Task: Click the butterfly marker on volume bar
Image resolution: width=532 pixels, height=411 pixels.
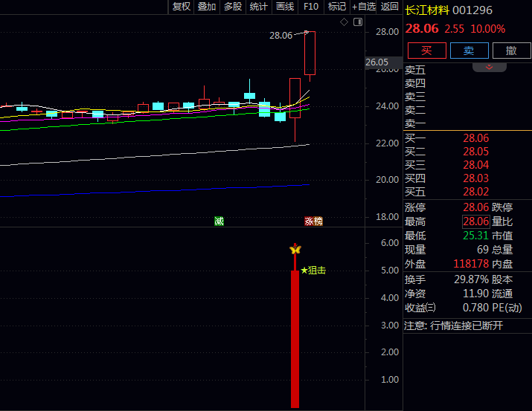Action: point(295,250)
